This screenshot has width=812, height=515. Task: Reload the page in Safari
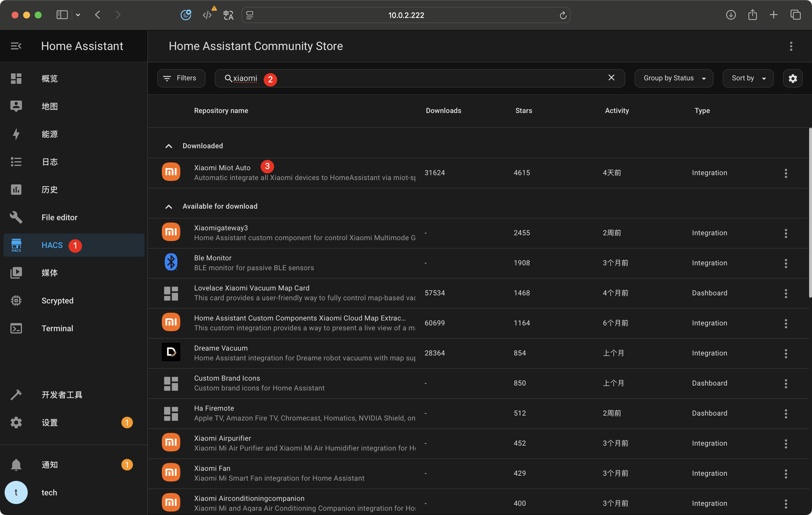click(563, 15)
